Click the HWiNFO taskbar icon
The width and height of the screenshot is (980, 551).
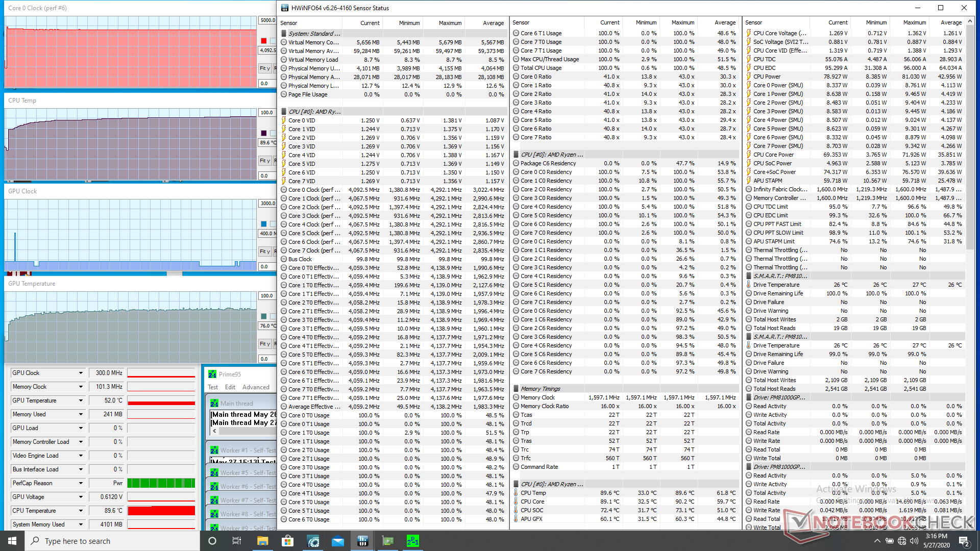[363, 541]
